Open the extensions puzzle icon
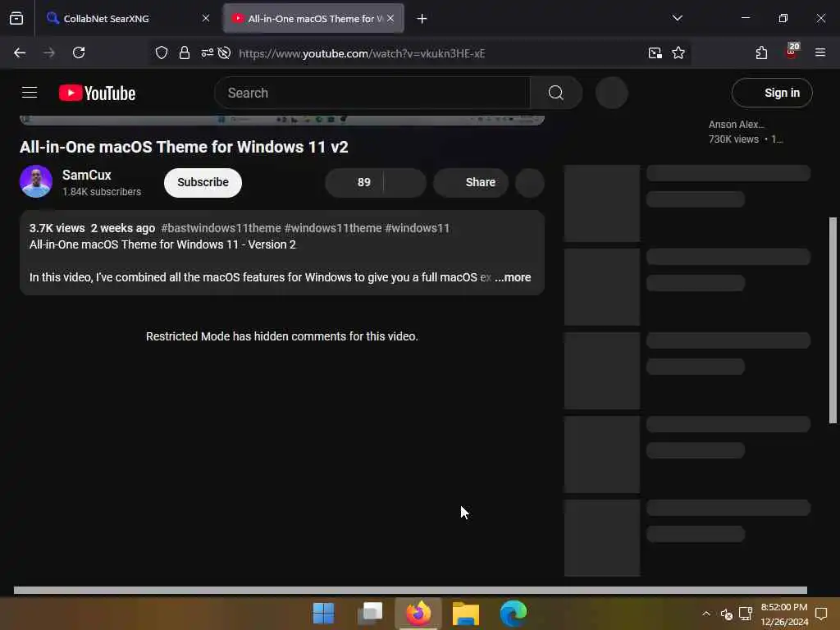Viewport: 840px width, 630px height. pyautogui.click(x=761, y=52)
